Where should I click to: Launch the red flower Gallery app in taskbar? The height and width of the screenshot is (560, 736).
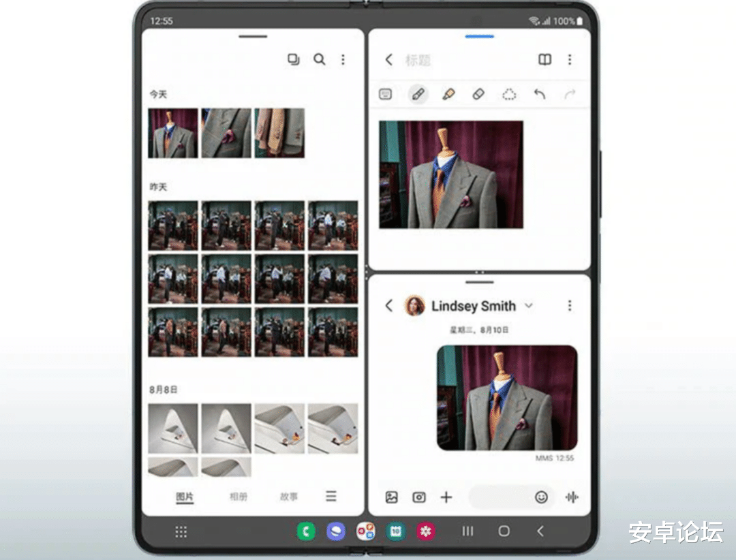[426, 531]
